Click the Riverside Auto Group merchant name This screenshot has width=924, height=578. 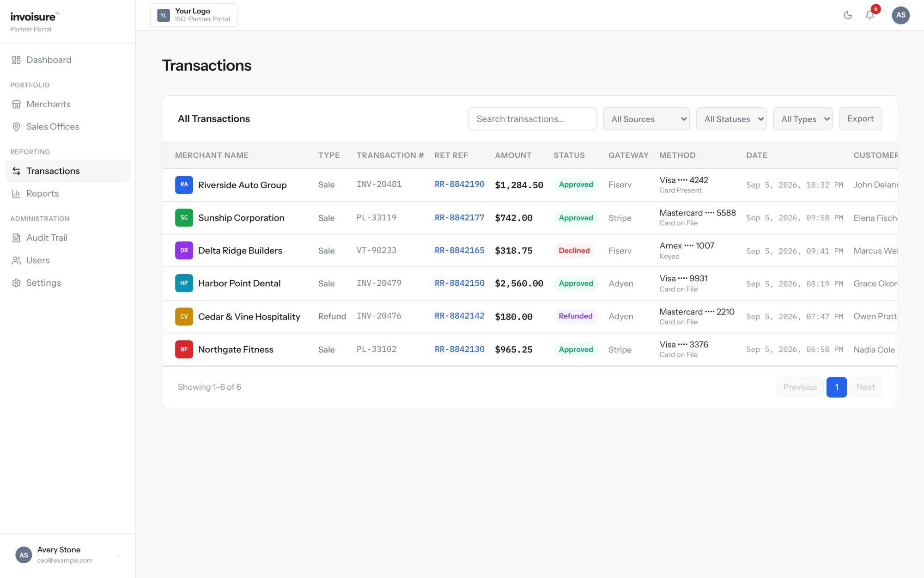point(242,185)
